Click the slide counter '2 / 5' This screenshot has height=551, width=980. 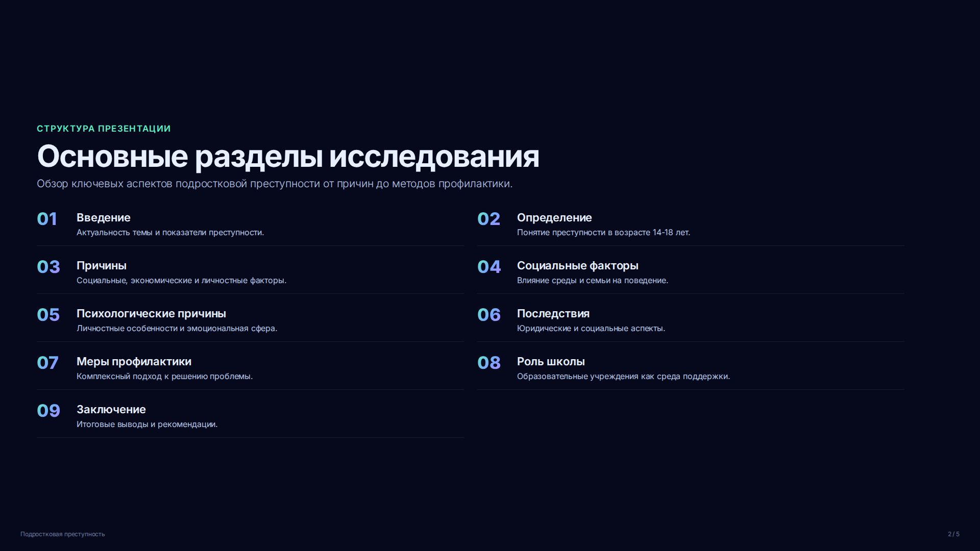click(x=953, y=534)
